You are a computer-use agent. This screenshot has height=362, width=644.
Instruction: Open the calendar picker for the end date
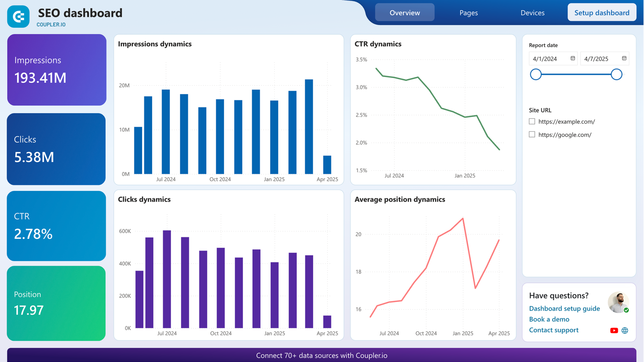click(624, 58)
